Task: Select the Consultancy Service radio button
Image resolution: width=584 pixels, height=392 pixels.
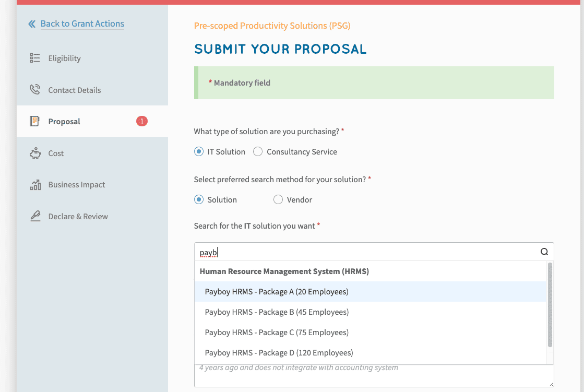Action: click(x=258, y=152)
